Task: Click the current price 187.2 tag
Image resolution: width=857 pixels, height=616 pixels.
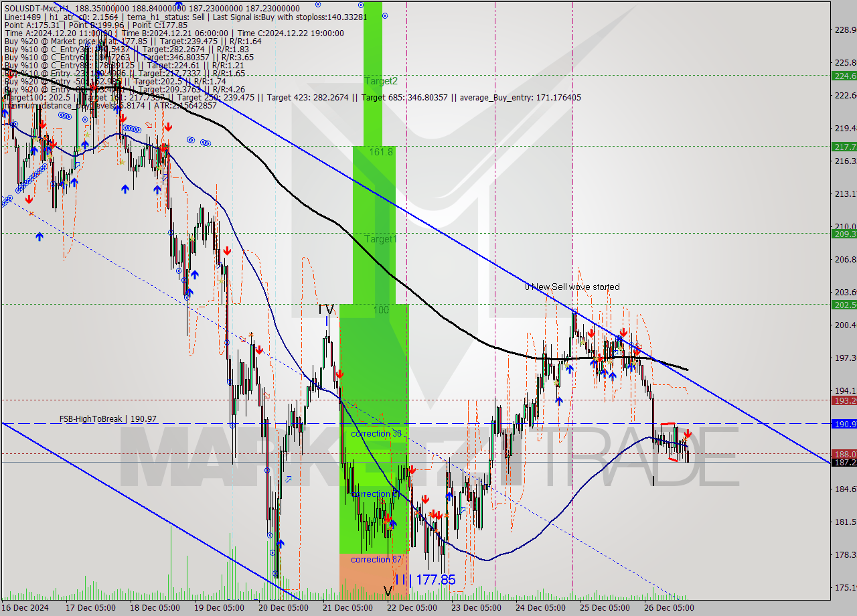Action: [x=844, y=462]
